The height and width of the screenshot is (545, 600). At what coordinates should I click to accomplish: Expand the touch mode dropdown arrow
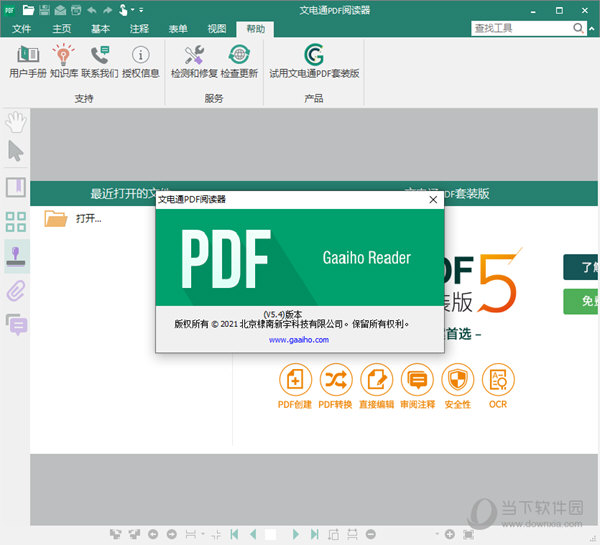[x=132, y=10]
